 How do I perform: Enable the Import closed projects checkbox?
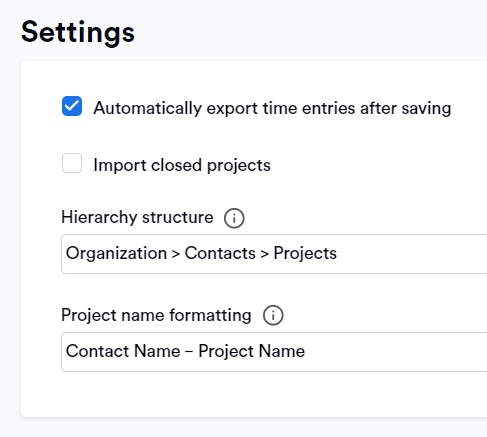(72, 163)
